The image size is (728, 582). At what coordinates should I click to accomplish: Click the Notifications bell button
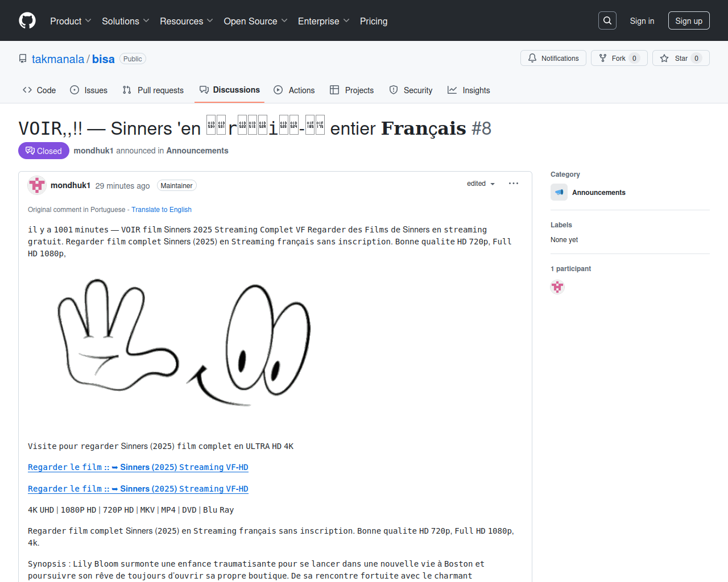point(553,58)
